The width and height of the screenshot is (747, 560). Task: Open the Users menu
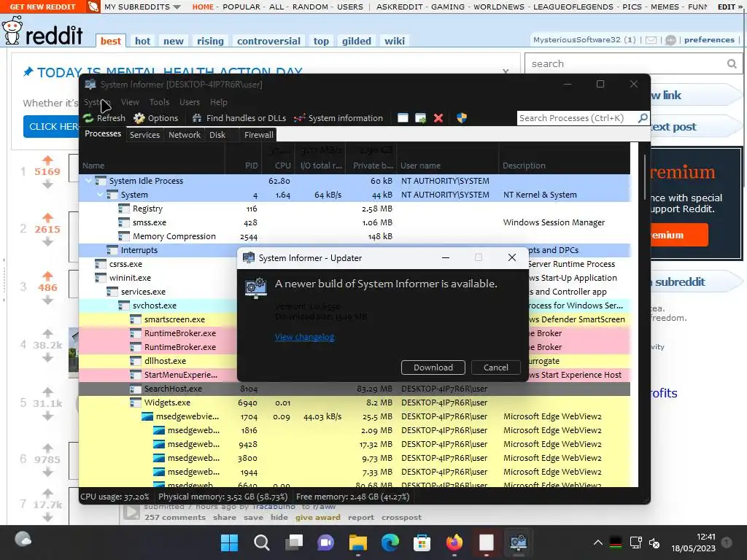point(190,102)
